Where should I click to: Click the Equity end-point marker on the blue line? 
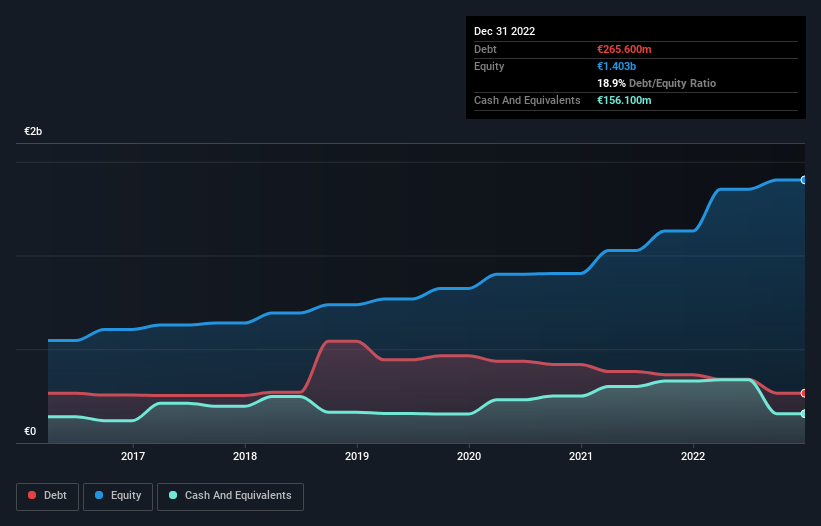point(804,180)
